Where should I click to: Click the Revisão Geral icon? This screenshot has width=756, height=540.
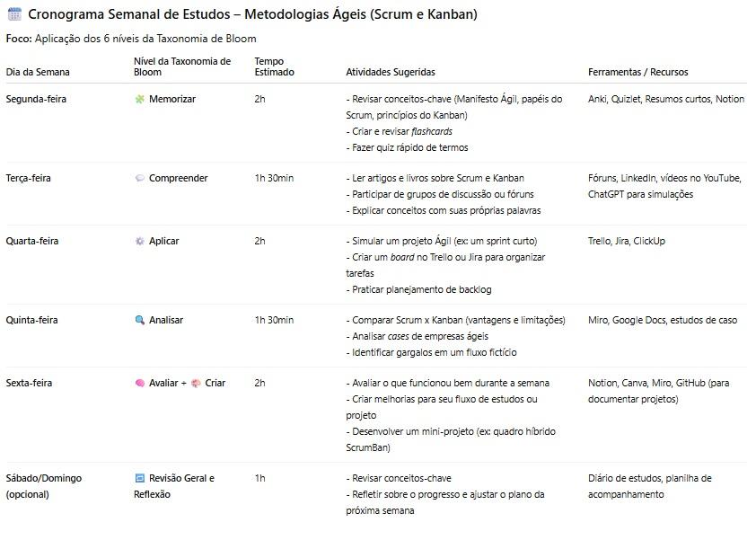[x=139, y=478]
